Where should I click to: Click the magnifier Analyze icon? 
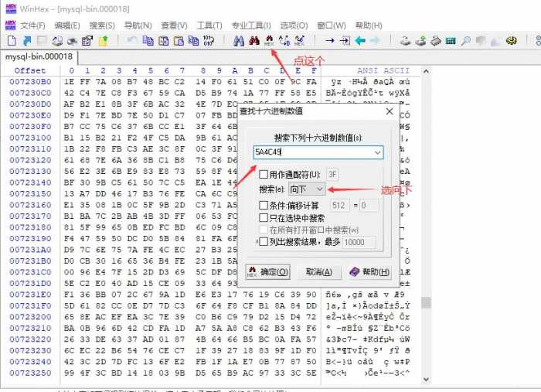pyautogui.click(x=466, y=41)
